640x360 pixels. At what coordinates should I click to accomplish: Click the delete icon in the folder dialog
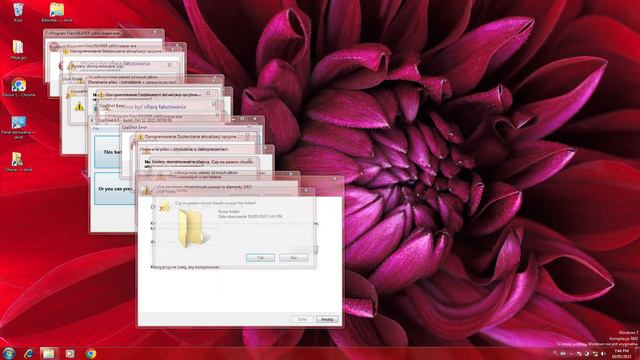pos(164,206)
